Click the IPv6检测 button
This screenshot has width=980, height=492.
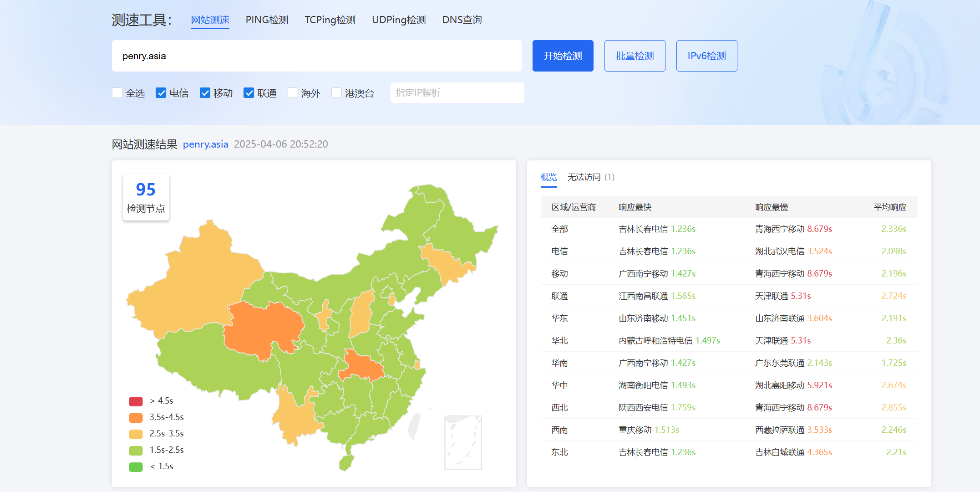point(706,56)
